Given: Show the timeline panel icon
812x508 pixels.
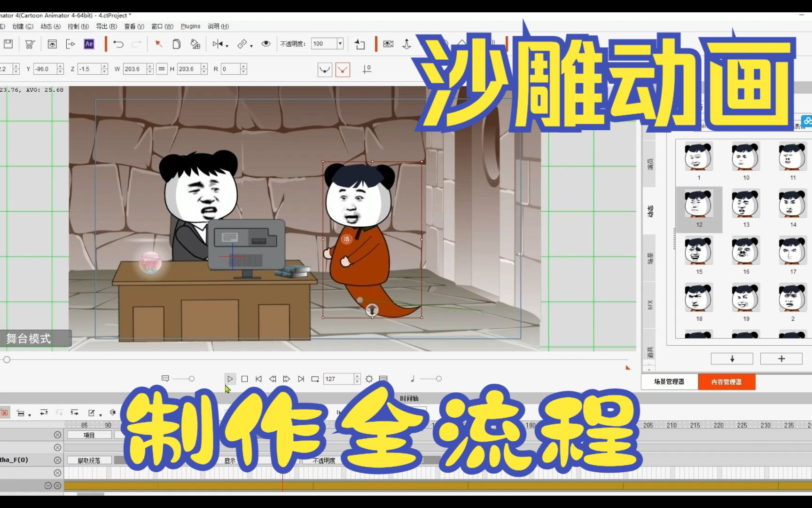Looking at the screenshot, I should pyautogui.click(x=383, y=379).
